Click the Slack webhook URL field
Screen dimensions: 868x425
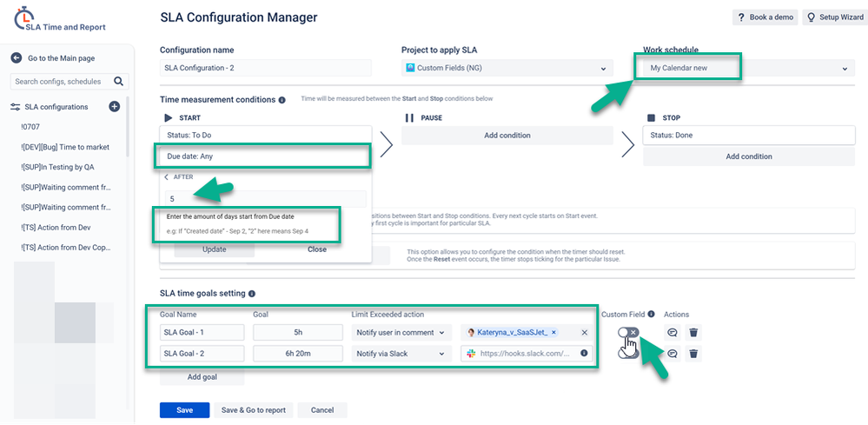coord(527,354)
